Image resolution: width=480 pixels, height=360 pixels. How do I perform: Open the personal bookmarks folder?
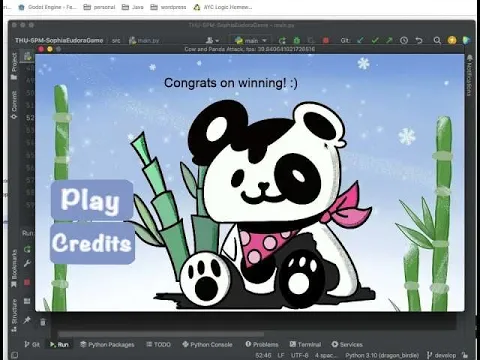(99, 7)
